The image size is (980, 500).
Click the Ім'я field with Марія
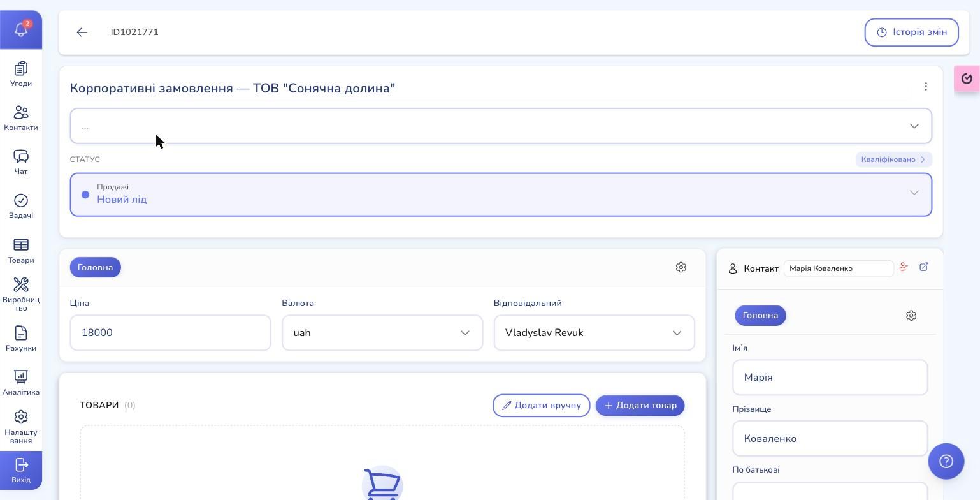[x=830, y=377]
